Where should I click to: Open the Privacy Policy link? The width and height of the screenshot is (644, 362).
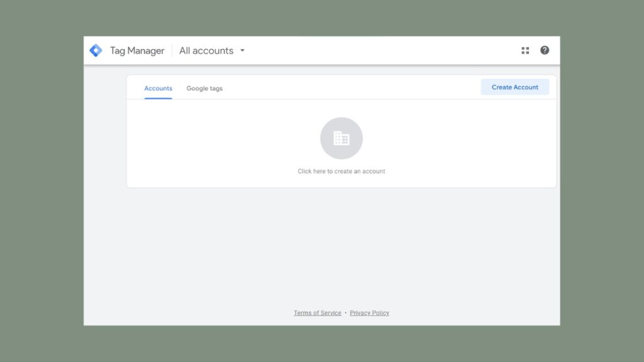(x=370, y=313)
